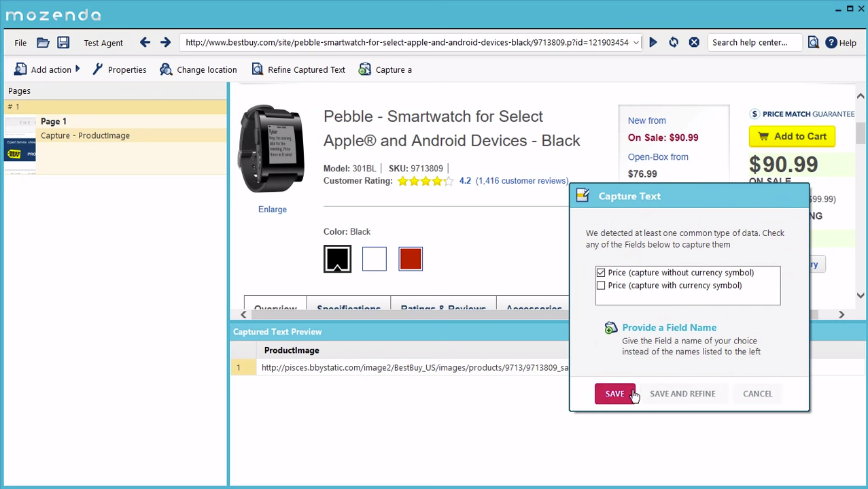Open Properties wrench icon
This screenshot has width=868, height=489.
coord(98,69)
